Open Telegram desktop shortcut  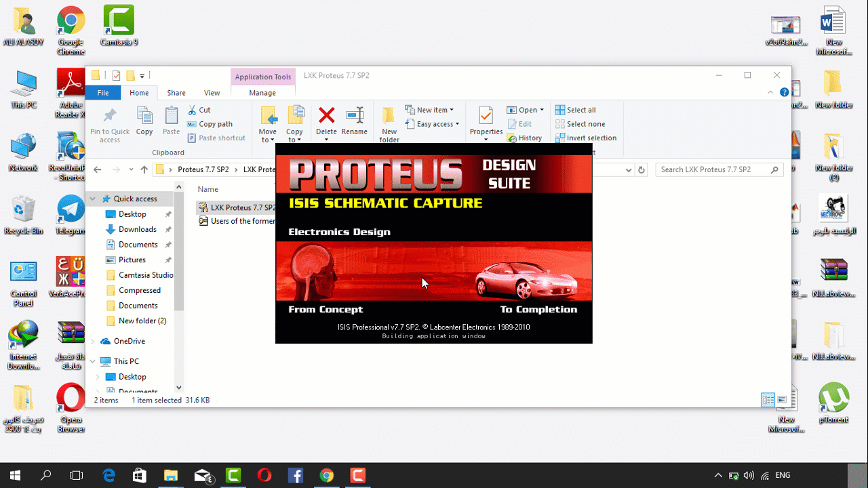(x=71, y=215)
